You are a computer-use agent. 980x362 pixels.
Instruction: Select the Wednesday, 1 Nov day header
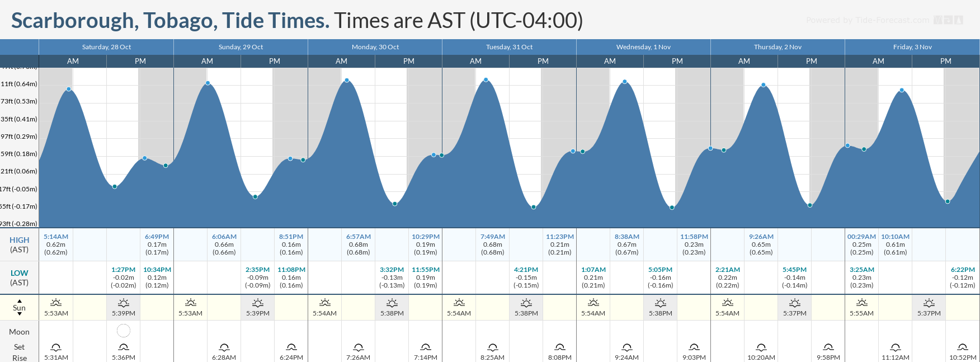(643, 47)
